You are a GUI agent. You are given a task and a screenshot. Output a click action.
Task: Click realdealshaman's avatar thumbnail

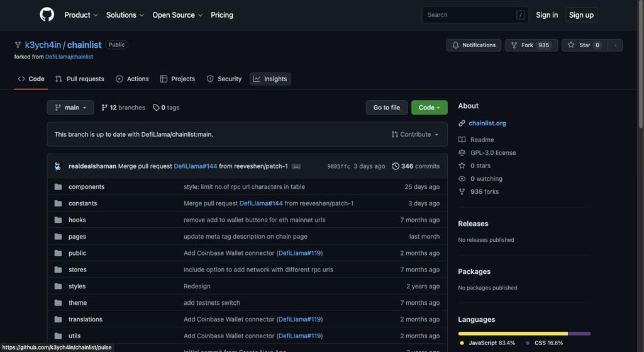click(x=58, y=166)
